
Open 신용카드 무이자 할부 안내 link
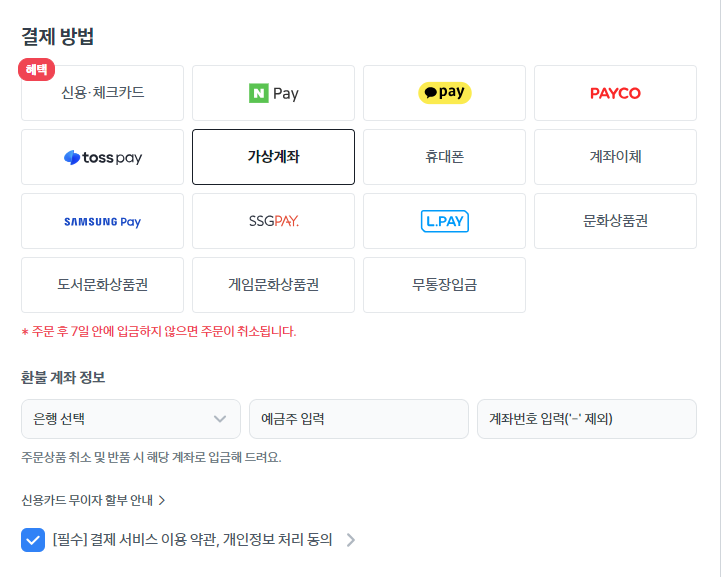coord(93,500)
